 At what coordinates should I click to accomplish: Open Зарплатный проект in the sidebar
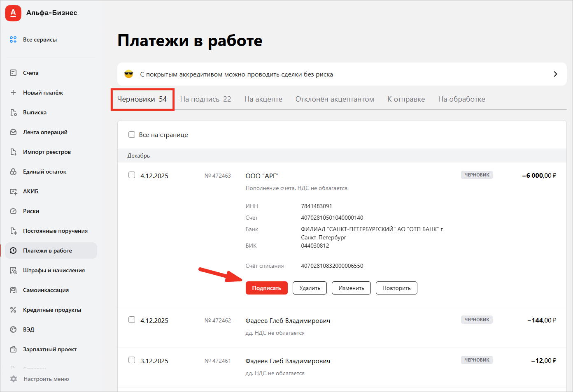49,349
